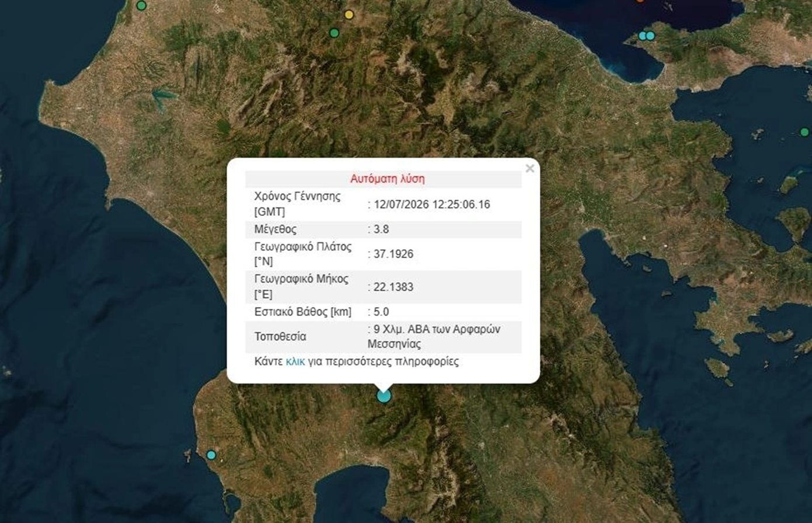812x523 pixels.
Task: Select the 'Εστιακό Βάθος [km]' label
Action: pyautogui.click(x=303, y=312)
